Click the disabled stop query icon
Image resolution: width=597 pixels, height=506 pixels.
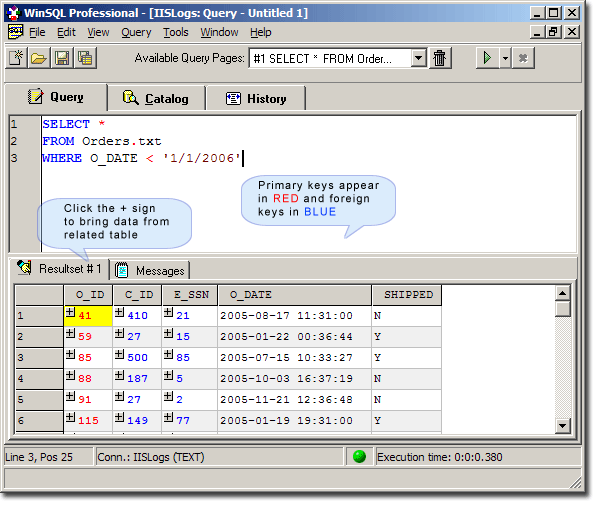pyautogui.click(x=524, y=58)
